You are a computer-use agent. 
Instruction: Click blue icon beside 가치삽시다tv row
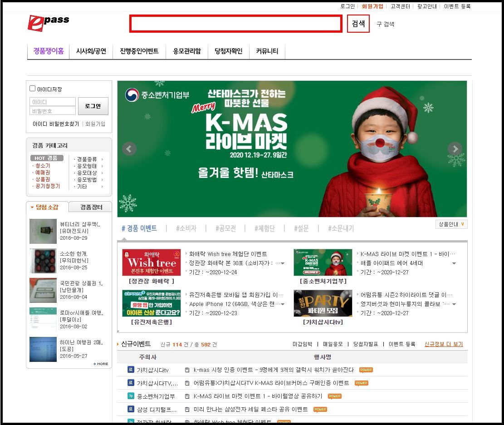(131, 370)
